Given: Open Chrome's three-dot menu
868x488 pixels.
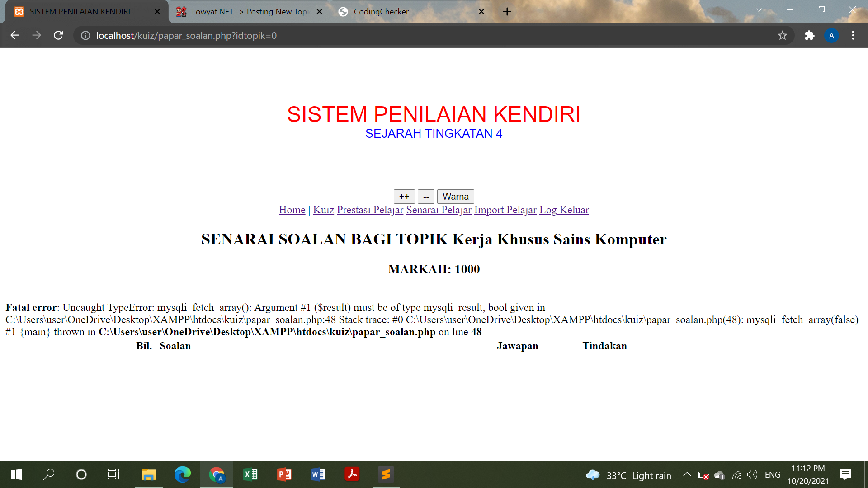Looking at the screenshot, I should coord(853,35).
